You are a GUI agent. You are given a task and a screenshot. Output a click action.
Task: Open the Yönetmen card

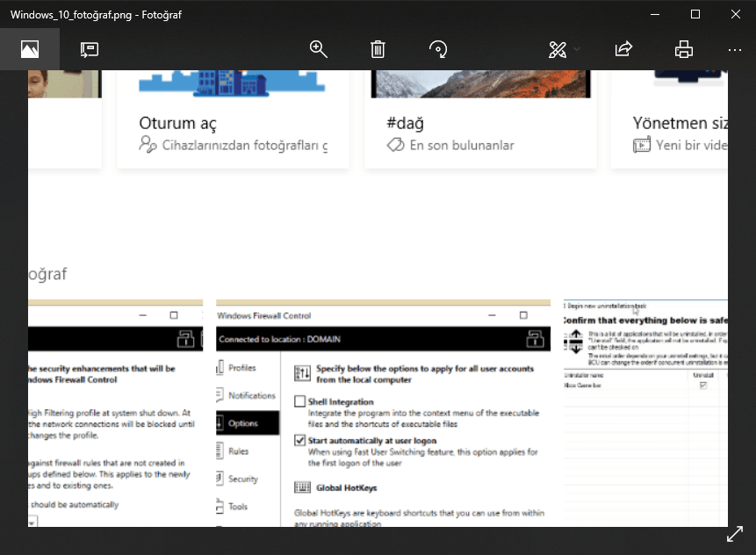pos(669,119)
